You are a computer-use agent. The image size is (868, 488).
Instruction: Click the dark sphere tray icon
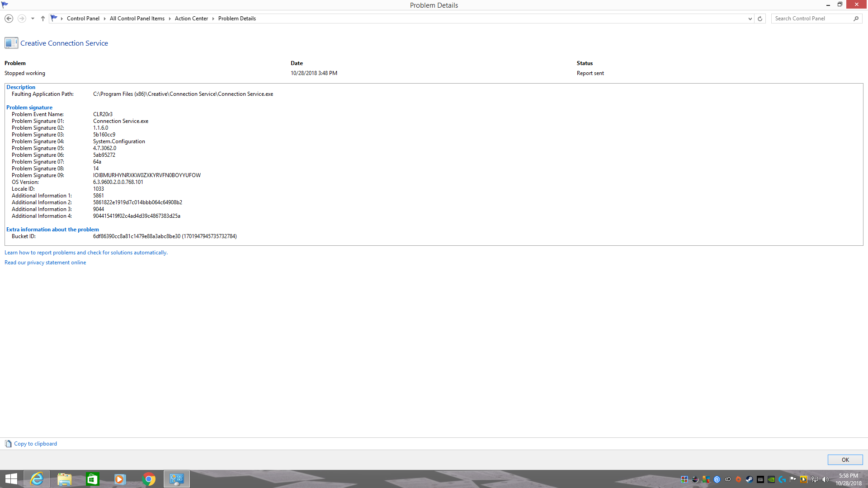695,479
